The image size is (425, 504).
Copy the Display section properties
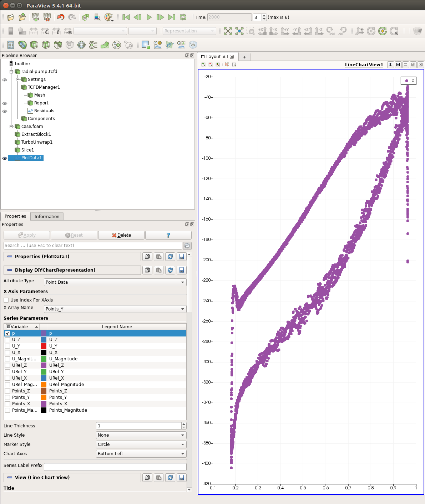(x=147, y=270)
